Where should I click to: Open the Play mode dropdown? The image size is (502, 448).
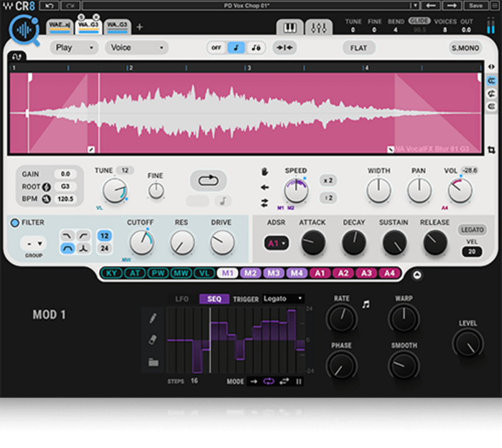coord(74,48)
